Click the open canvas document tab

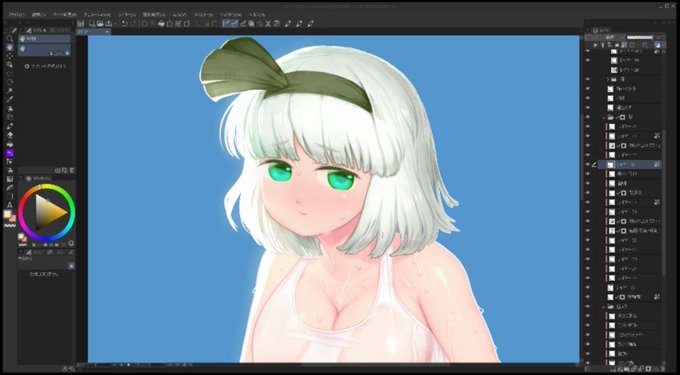pyautogui.click(x=93, y=32)
